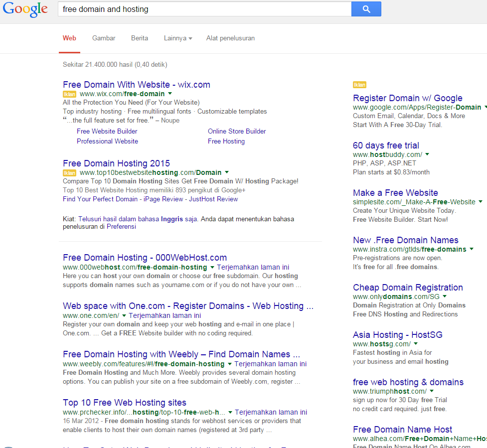Open the Google logo homepage
Image resolution: width=487 pixels, height=448 pixels.
point(25,9)
